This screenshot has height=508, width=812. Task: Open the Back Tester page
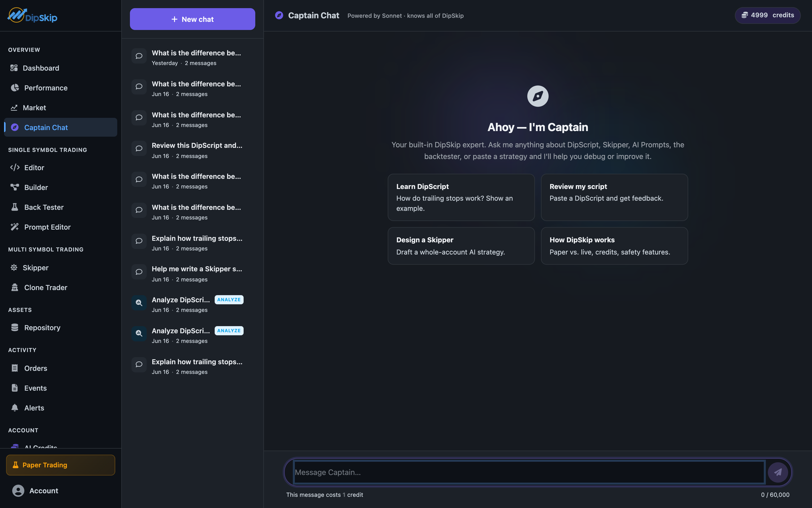tap(60, 207)
